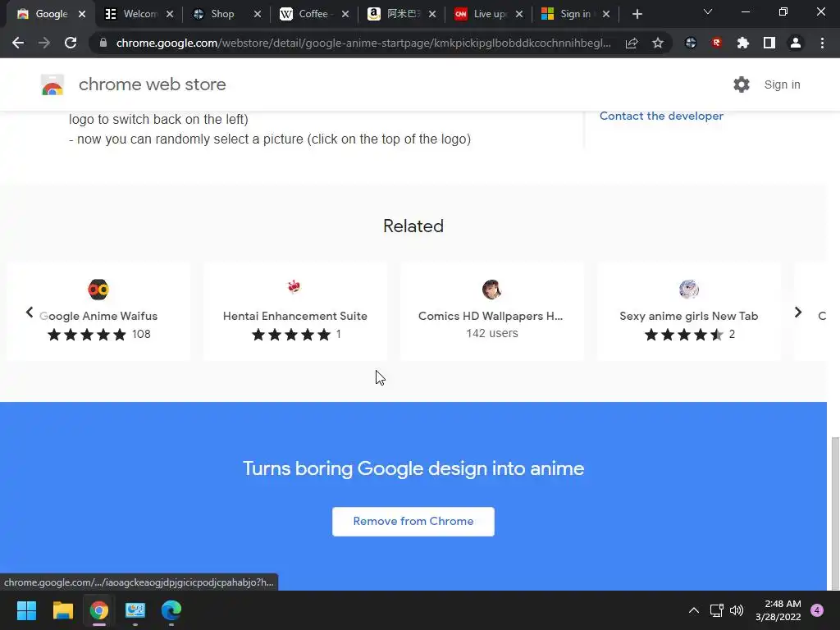Click the Google Anime Waifus icon
The height and width of the screenshot is (630, 840).
pyautogui.click(x=98, y=290)
